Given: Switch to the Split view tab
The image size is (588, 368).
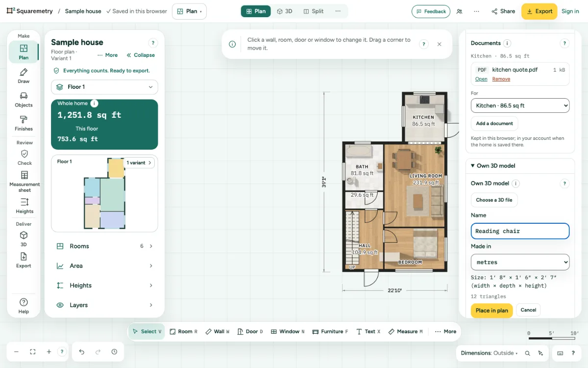Looking at the screenshot, I should pyautogui.click(x=314, y=11).
